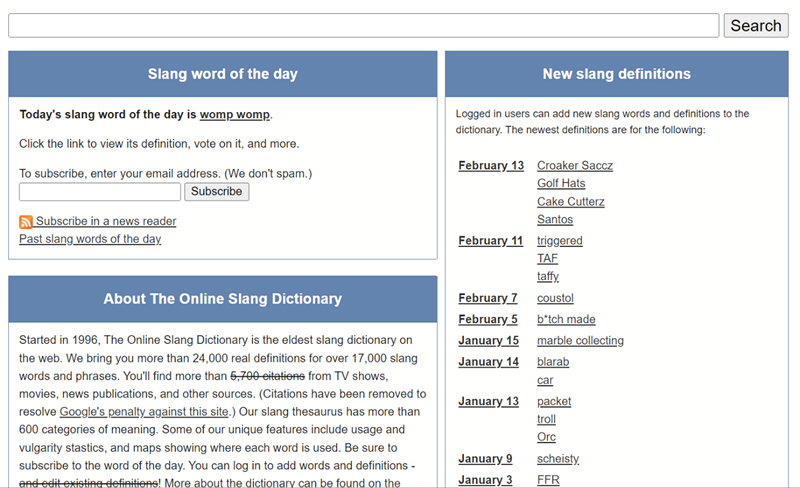800x488 pixels.
Task: Open the coustol definition link
Action: point(555,298)
